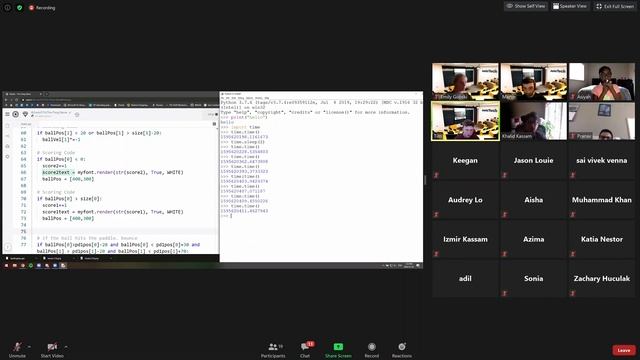
Task: Select Khalid Kassam's video thumbnail
Action: (x=533, y=121)
